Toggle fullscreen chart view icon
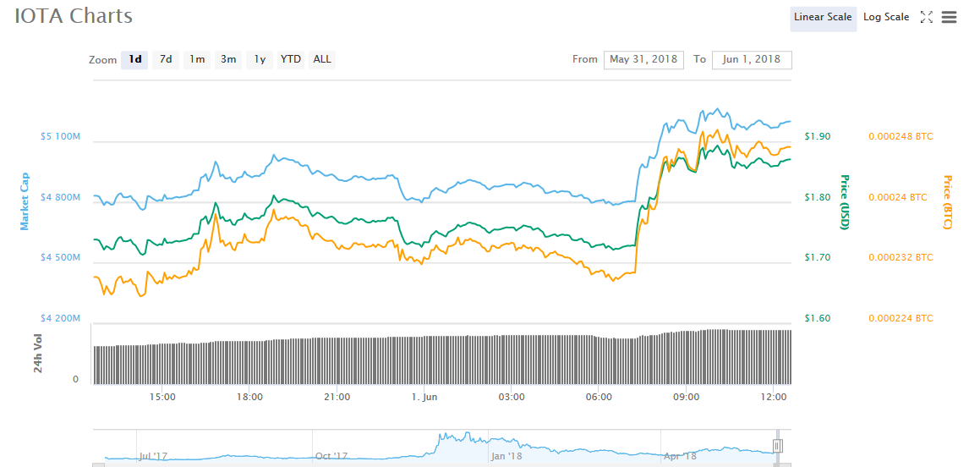This screenshot has width=980, height=467. pyautogui.click(x=926, y=18)
